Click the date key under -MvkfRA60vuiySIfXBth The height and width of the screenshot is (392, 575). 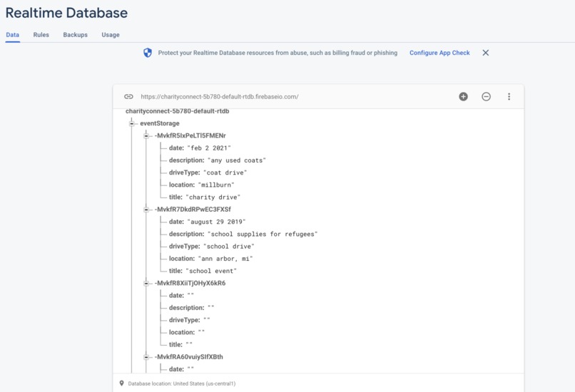[176, 369]
